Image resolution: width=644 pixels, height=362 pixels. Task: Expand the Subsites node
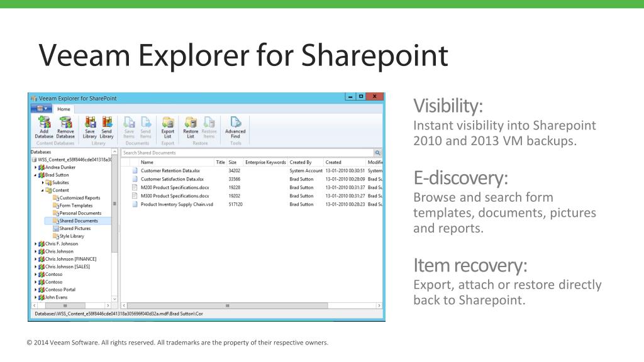pos(43,183)
